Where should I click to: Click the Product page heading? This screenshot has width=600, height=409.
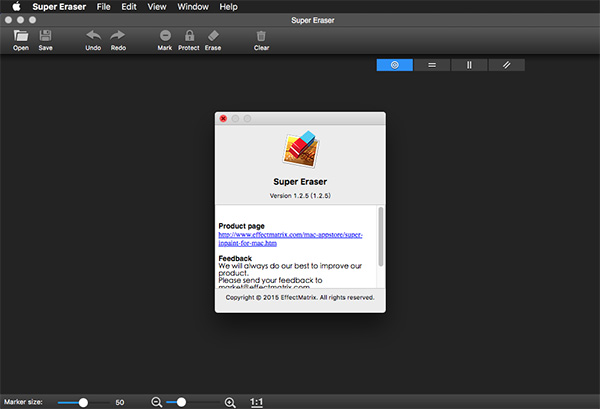coord(241,226)
